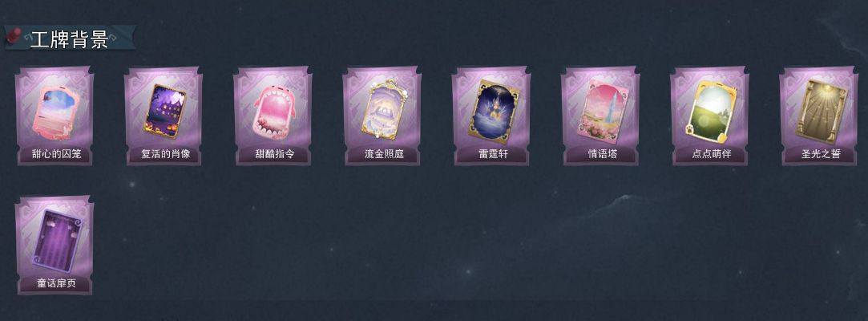
Task: Click the 点点萌伴 name label
Action: (x=712, y=154)
